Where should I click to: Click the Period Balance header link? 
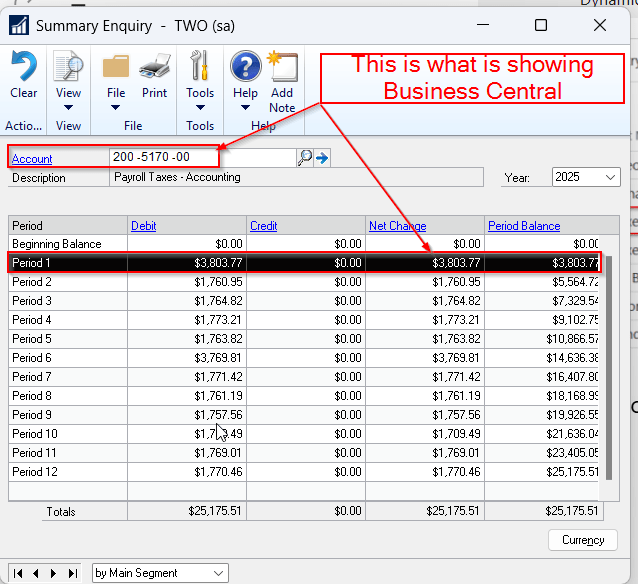(524, 226)
